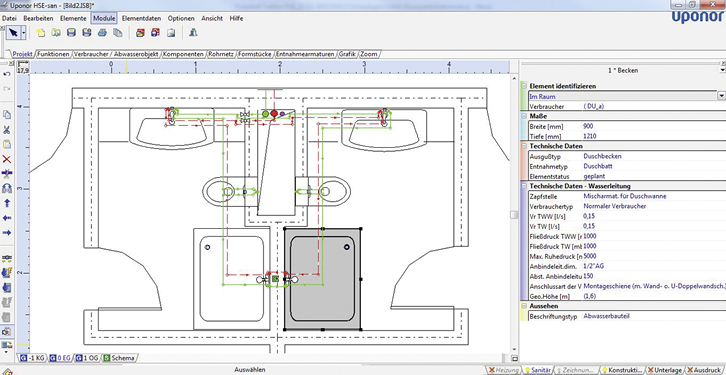Toggle the Zeichnun... layer
Image resolution: width=726 pixels, height=375 pixels.
pos(576,370)
